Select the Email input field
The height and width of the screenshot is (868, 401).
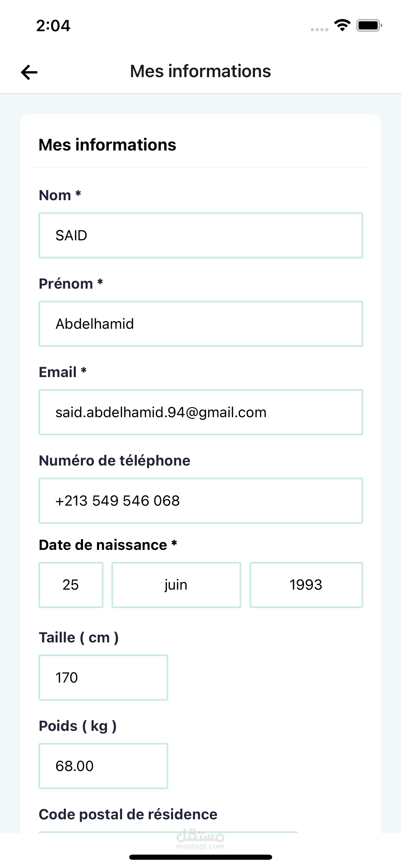[201, 412]
